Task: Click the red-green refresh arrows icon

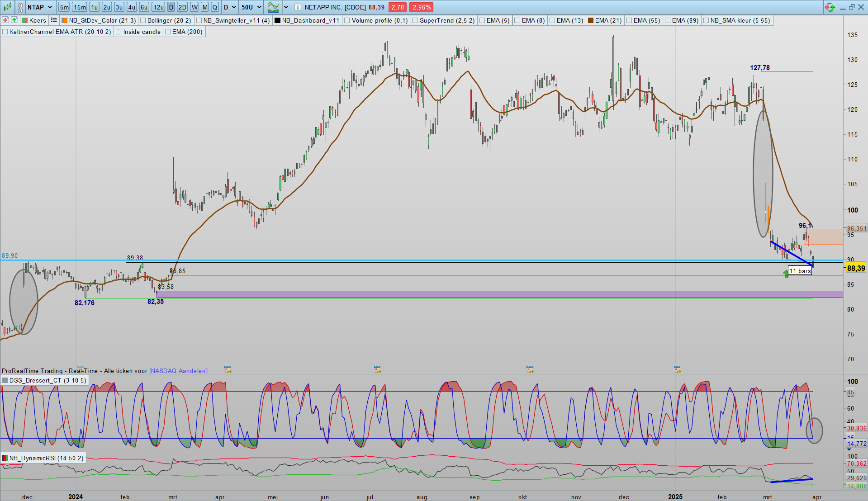Action: coord(830,7)
